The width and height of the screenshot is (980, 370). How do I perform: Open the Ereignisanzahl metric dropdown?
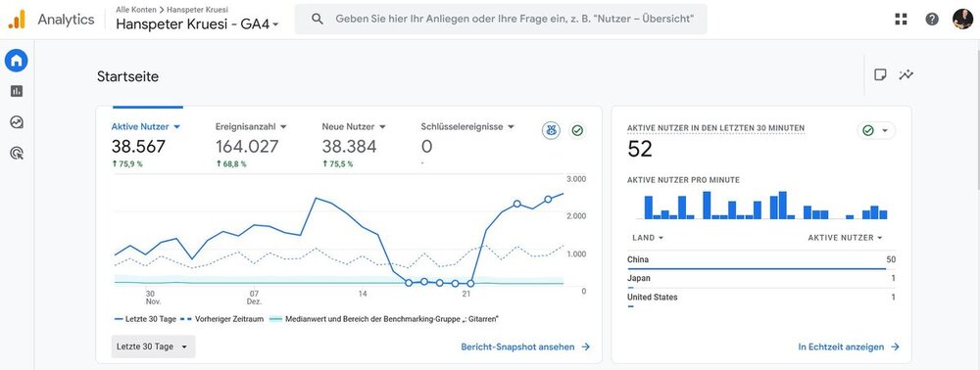point(251,126)
